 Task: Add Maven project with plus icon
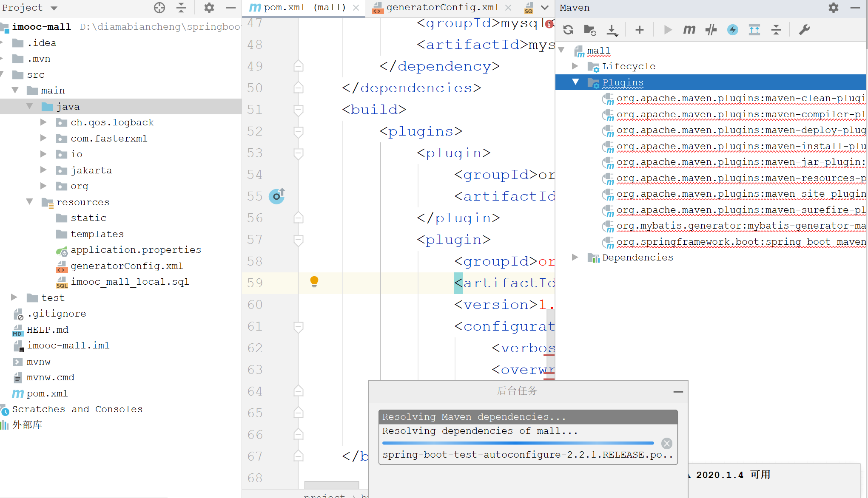[x=639, y=30]
